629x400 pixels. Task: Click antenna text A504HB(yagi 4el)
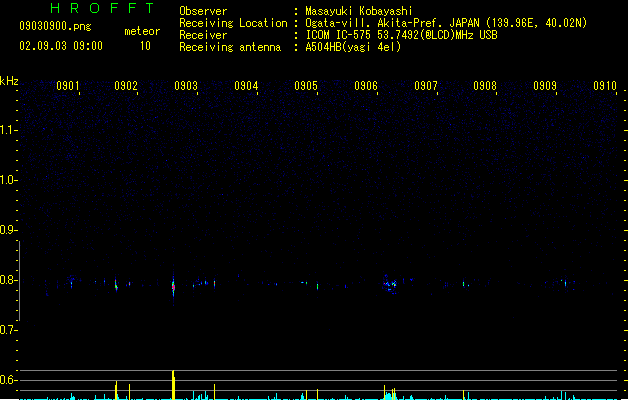[353, 47]
